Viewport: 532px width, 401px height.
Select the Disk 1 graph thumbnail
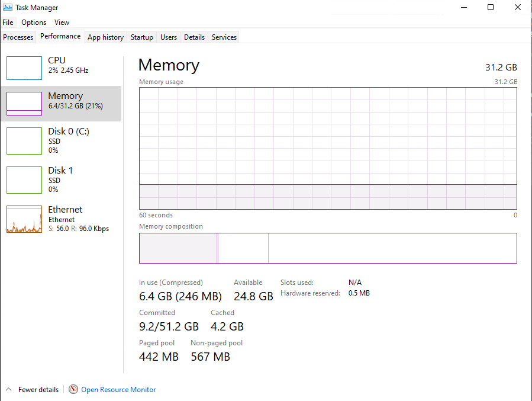[x=24, y=179]
